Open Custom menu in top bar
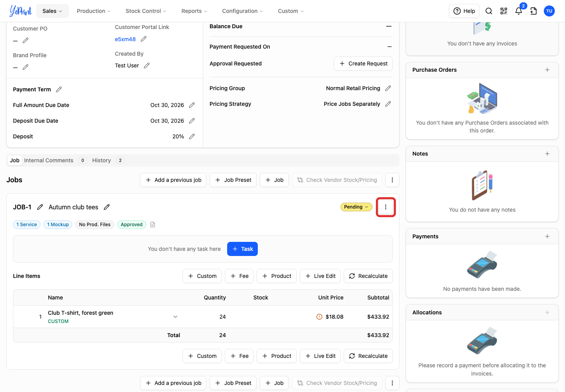565x392 pixels. [x=291, y=11]
